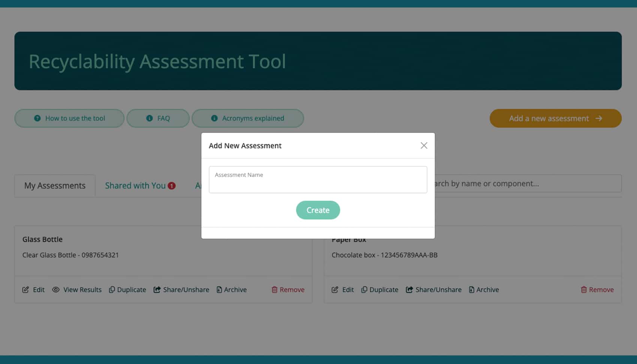Switch to My Assessments tab

55,186
